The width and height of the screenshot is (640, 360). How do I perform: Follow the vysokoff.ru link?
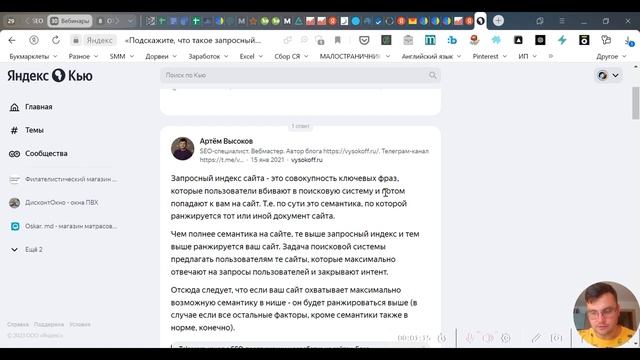tap(307, 160)
